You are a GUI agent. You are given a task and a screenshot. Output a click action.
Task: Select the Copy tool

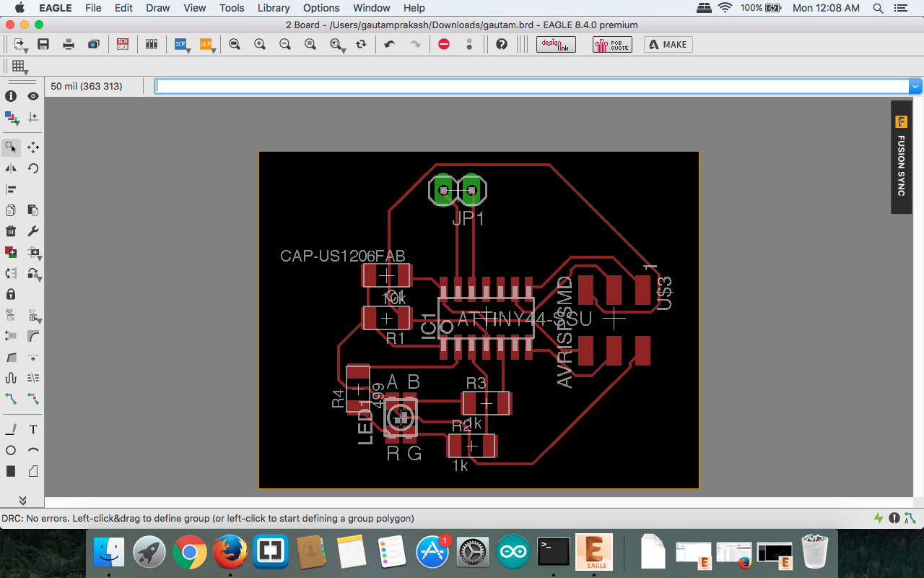[11, 210]
